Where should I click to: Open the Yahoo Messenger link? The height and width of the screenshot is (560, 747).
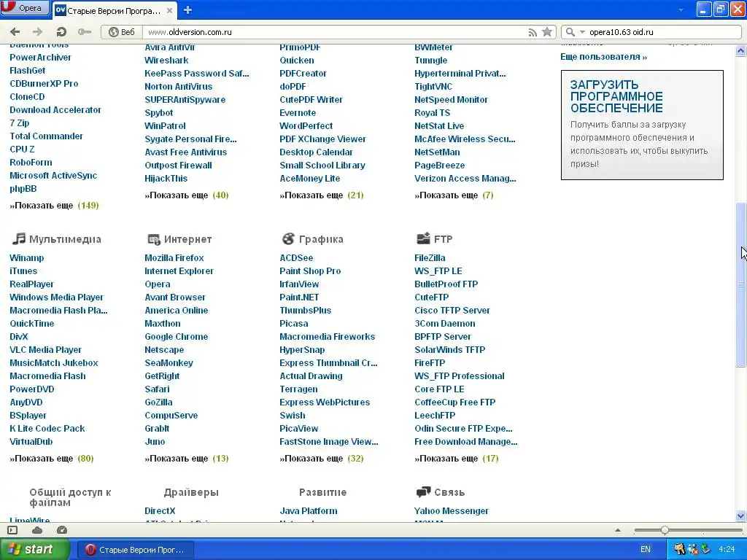coord(451,511)
